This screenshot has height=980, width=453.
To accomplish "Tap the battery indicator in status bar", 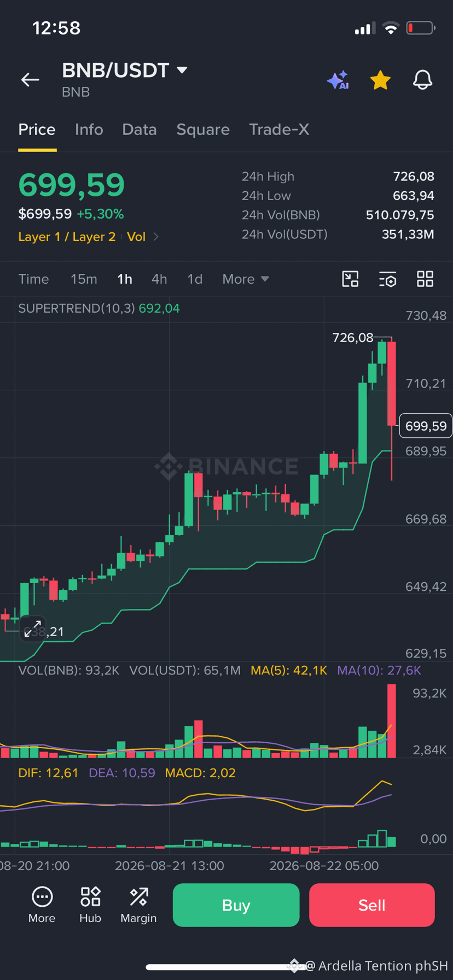I will 421,28.
